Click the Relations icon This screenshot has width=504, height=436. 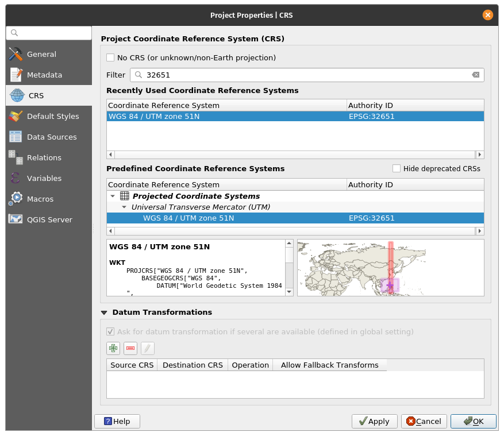tap(16, 157)
